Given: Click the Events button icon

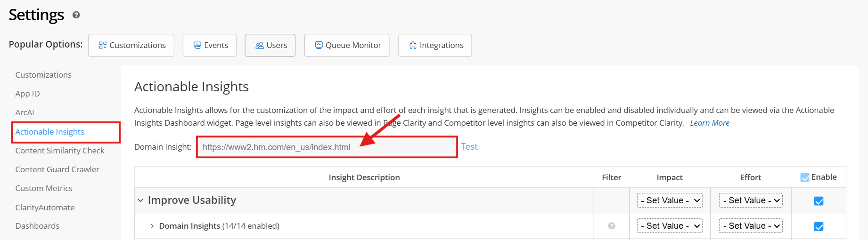Looking at the screenshot, I should click(x=197, y=45).
